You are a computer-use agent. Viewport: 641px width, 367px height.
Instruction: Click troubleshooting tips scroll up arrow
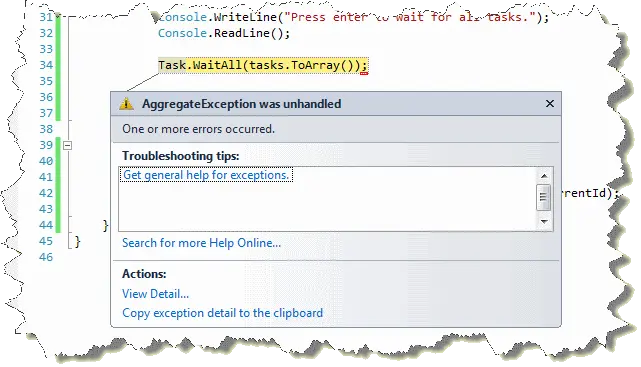click(544, 176)
